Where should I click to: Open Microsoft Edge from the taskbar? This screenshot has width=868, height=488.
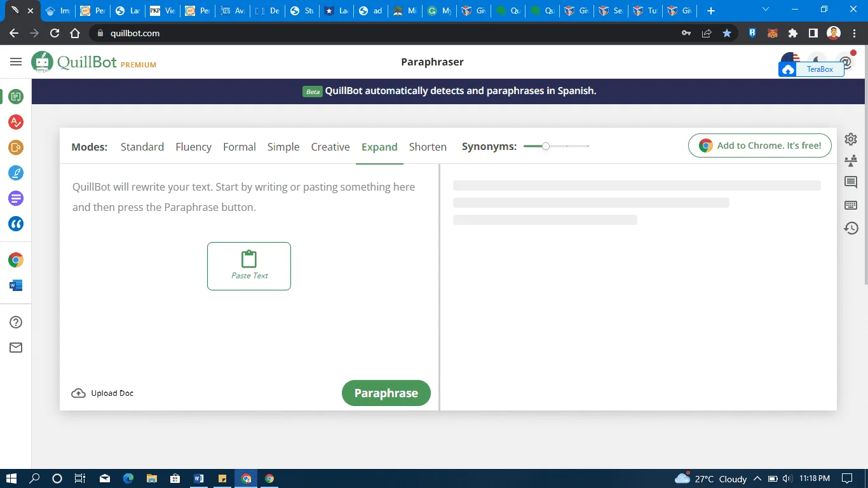[128, 478]
